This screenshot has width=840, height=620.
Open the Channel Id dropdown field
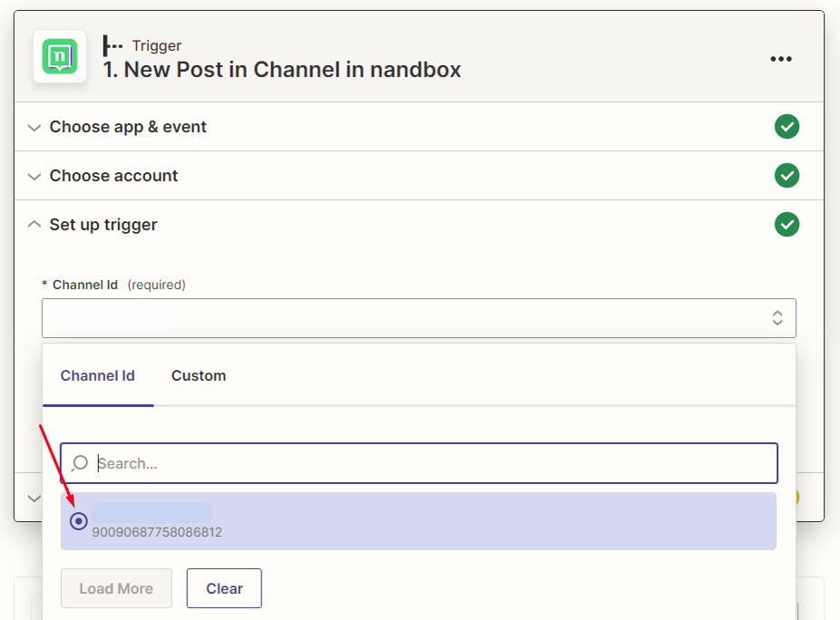[x=408, y=318]
